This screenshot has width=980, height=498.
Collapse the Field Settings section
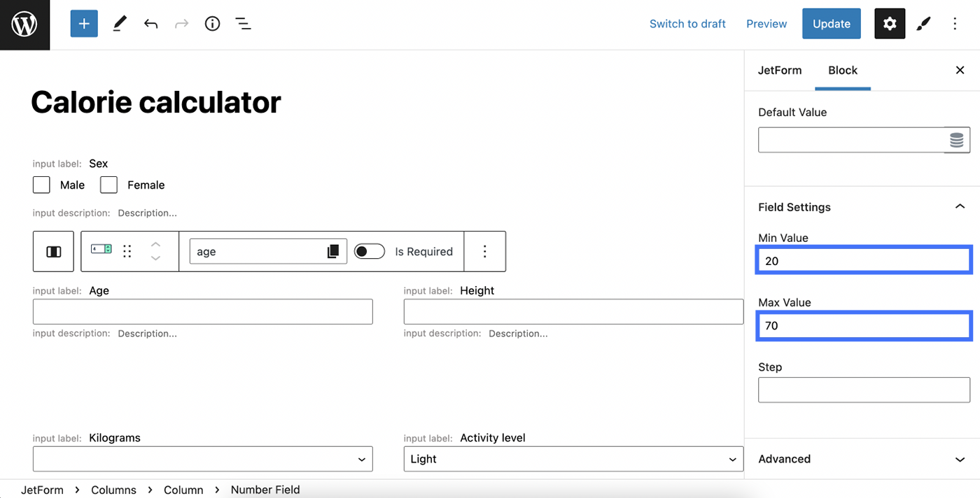coord(959,207)
